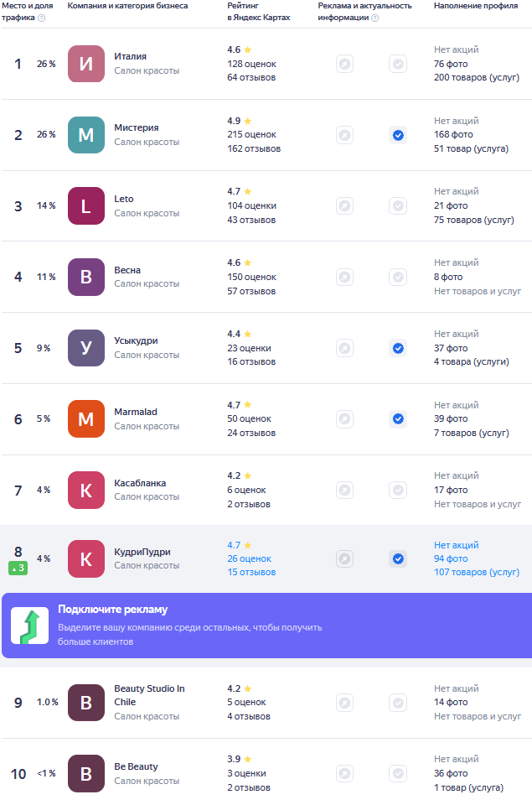
Task: Click the help icon beside 'Место и доля трафика'
Action: click(42, 18)
